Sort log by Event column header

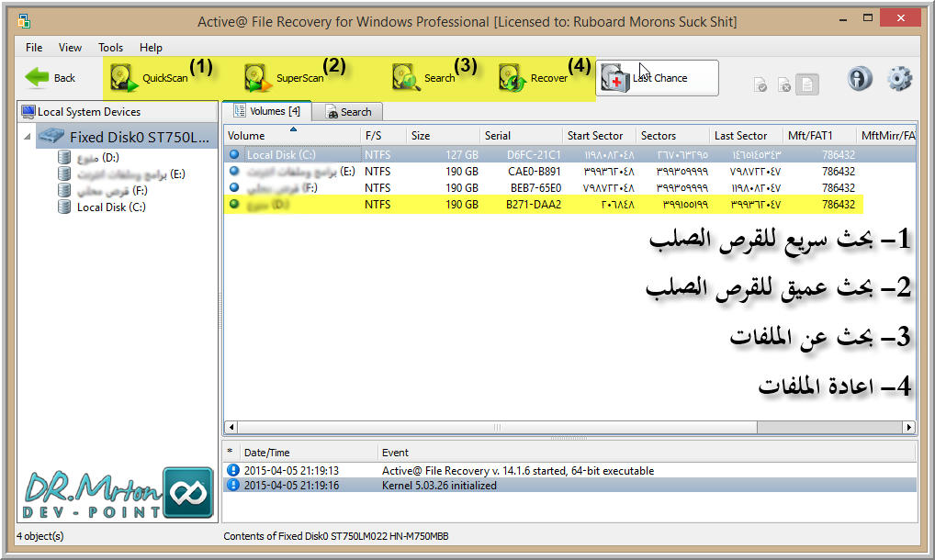coord(647,453)
